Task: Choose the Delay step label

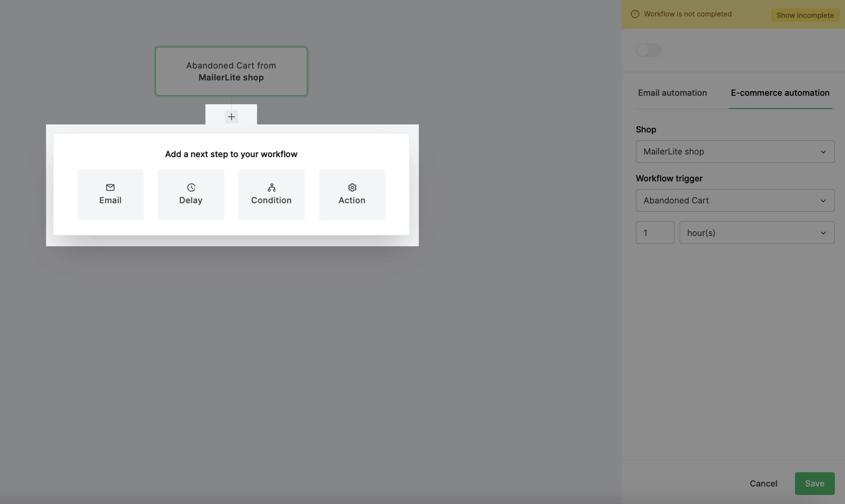Action: [191, 200]
